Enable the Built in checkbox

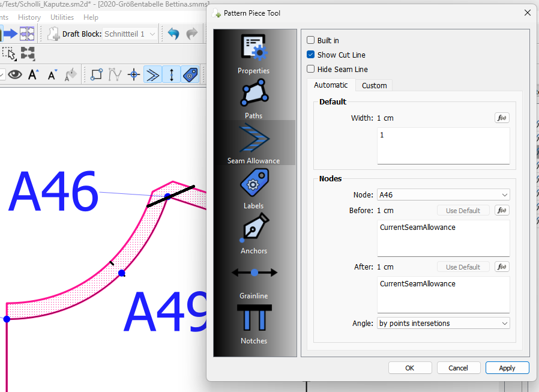311,40
